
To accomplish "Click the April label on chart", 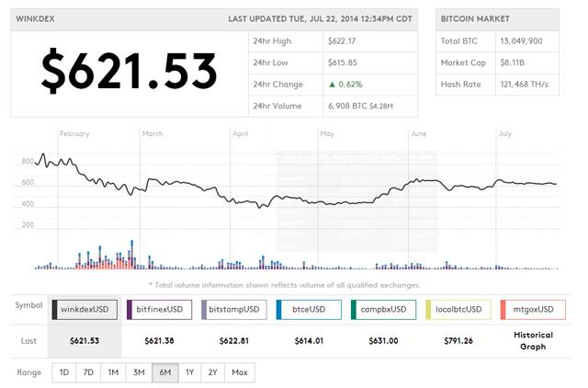I will 241,133.
